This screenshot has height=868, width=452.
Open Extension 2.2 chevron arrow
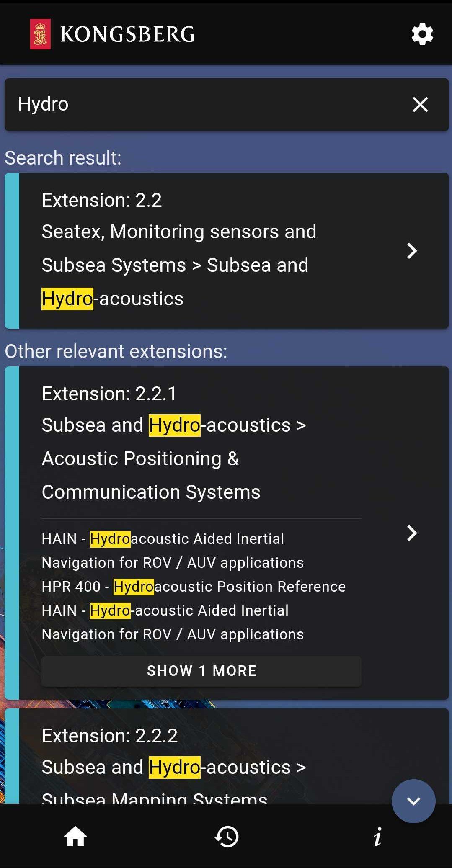pyautogui.click(x=412, y=251)
